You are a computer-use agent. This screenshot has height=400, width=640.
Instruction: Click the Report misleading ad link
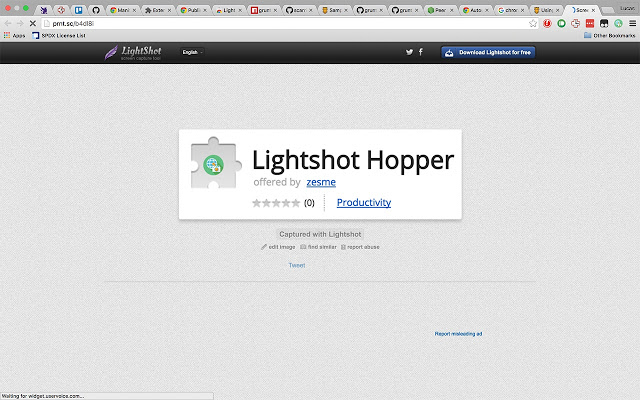coord(458,334)
